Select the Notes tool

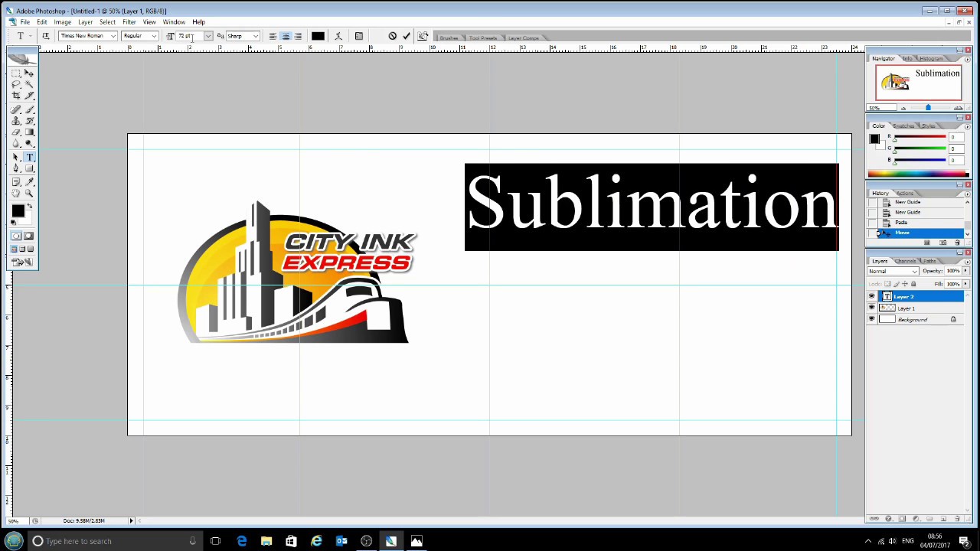pos(15,181)
